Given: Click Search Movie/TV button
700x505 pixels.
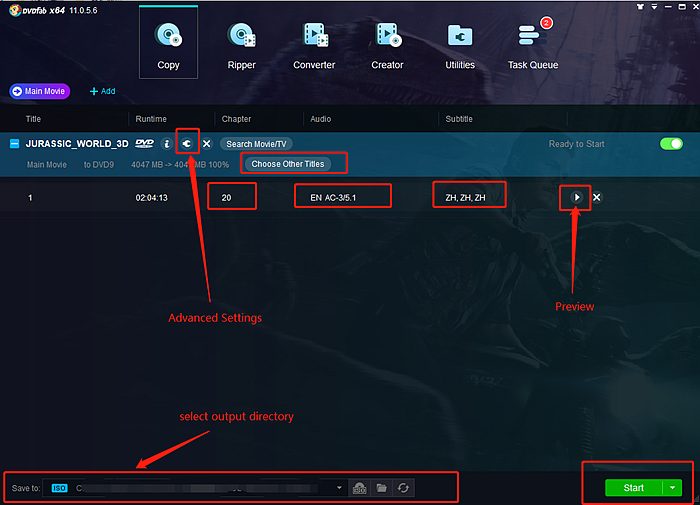Looking at the screenshot, I should click(256, 144).
